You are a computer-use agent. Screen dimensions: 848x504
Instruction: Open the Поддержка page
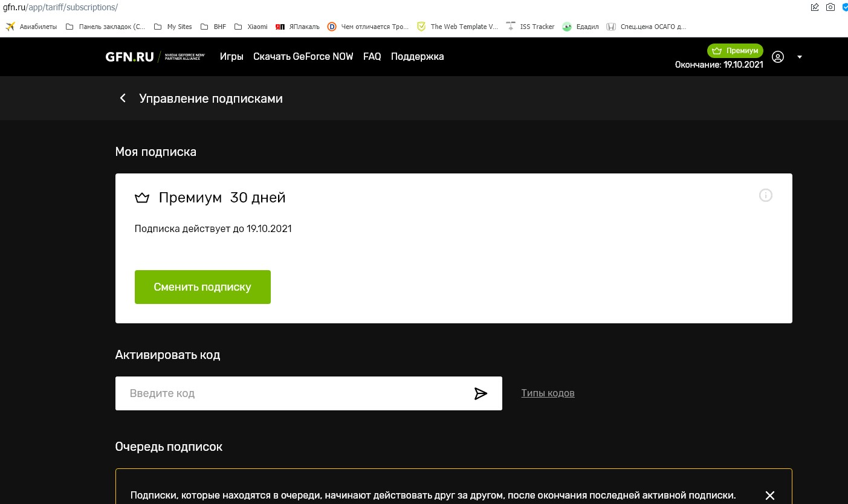(x=418, y=56)
